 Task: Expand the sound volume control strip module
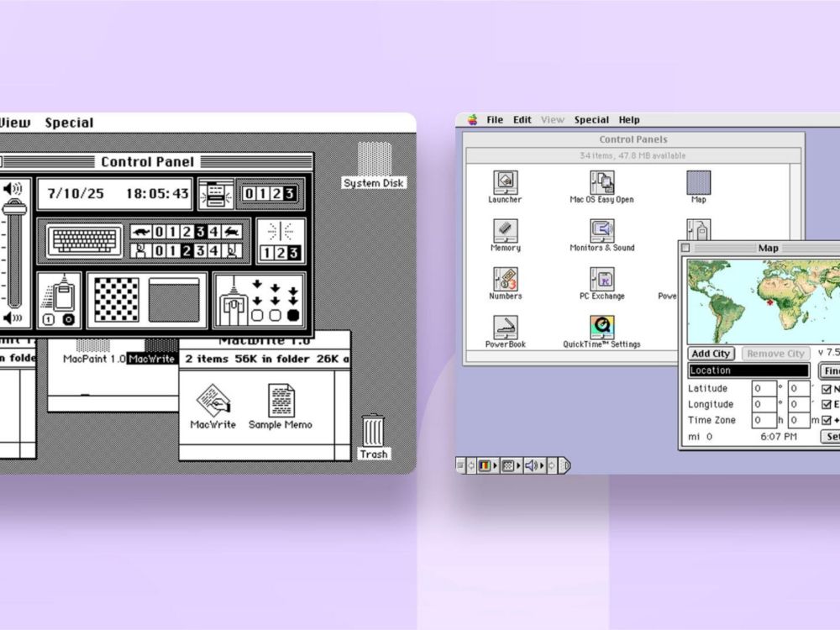click(534, 465)
